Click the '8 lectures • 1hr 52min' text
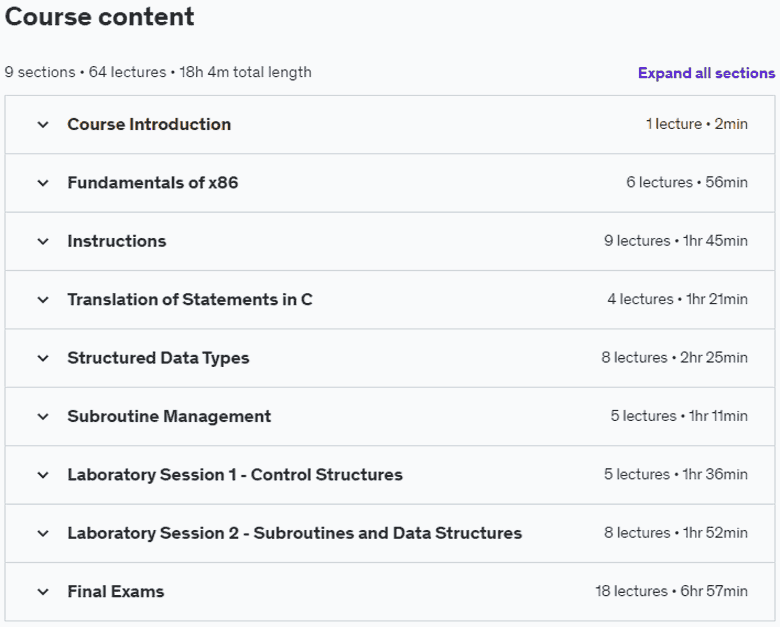 (676, 533)
